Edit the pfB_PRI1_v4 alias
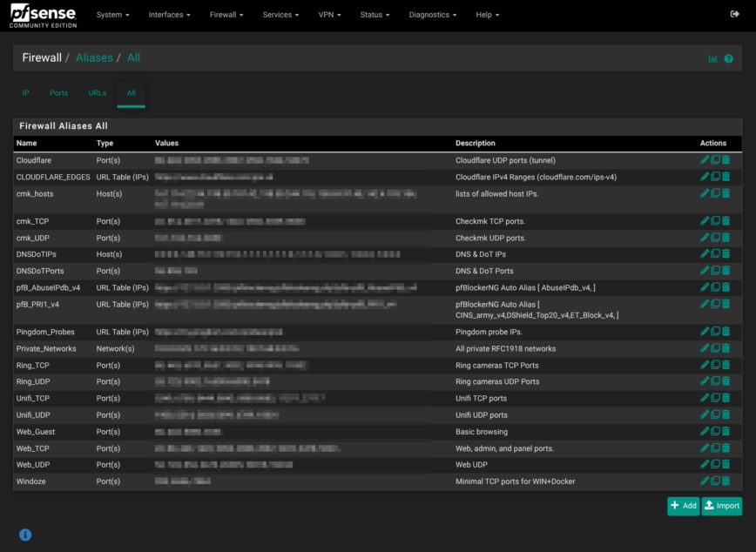Screen dimensions: 756x552 click(x=705, y=304)
